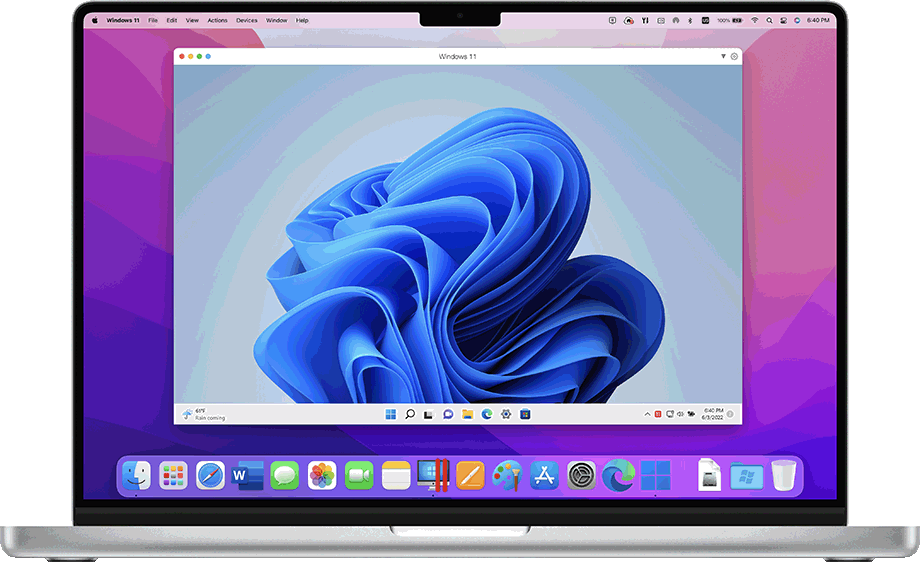920x562 pixels.
Task: Open Task View in the Windows taskbar
Action: coord(429,414)
